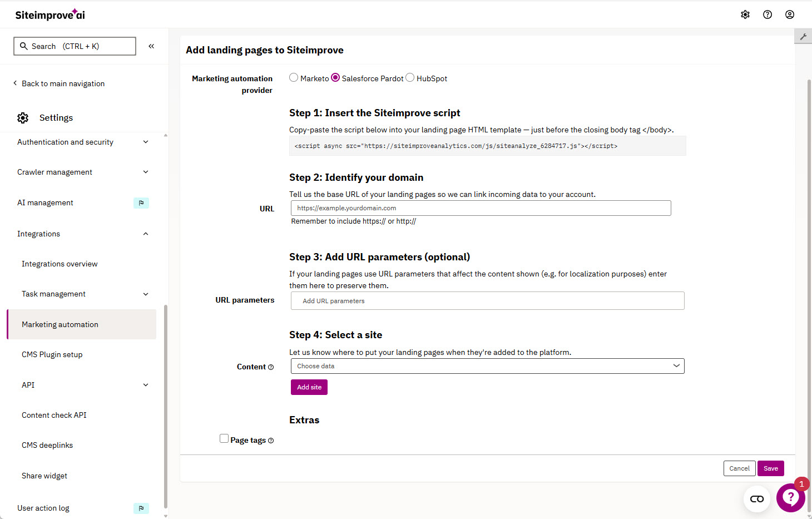This screenshot has height=519, width=812.
Task: Open the chat support widget bottom right
Action: point(790,497)
